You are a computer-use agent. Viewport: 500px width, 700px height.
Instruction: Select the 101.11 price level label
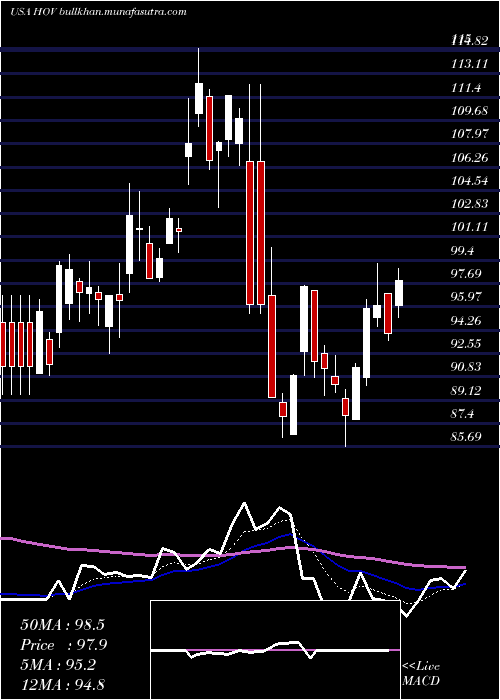[x=469, y=227]
